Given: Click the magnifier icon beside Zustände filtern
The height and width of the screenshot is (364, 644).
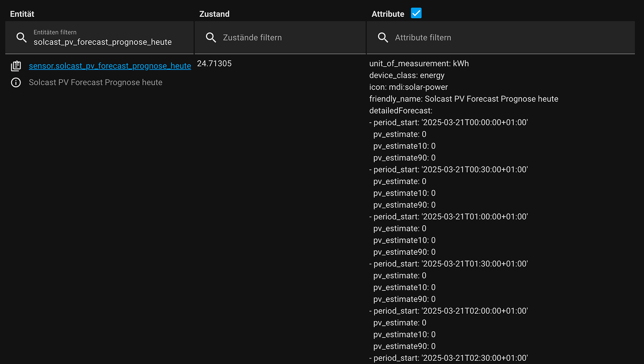Looking at the screenshot, I should coord(211,38).
